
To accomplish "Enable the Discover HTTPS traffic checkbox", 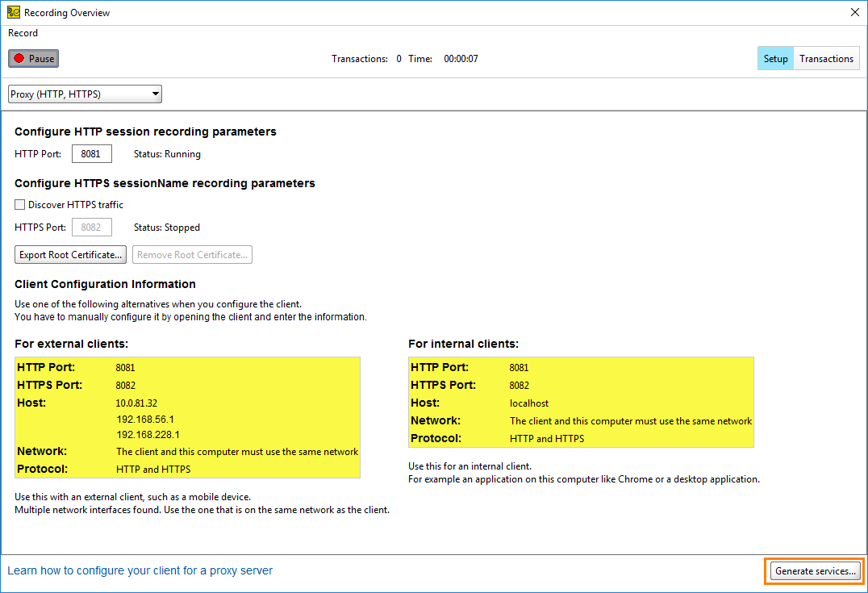I will 19,204.
